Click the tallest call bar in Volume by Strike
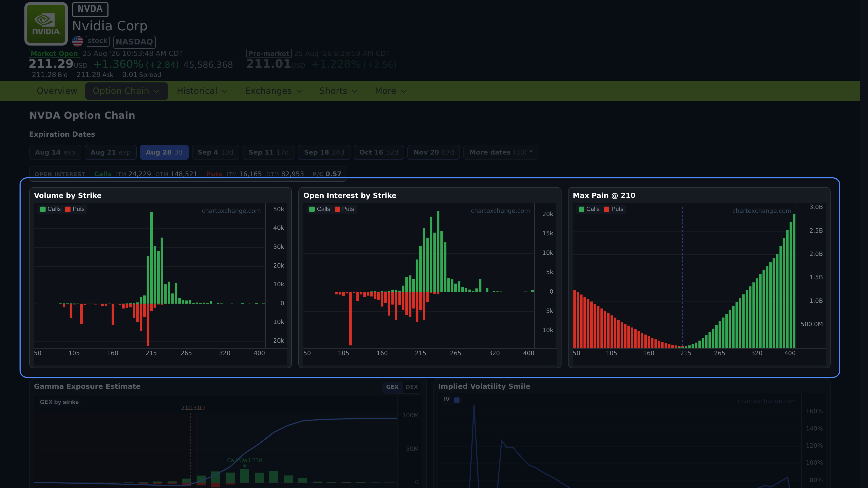Image resolution: width=868 pixels, height=488 pixels. 152,258
